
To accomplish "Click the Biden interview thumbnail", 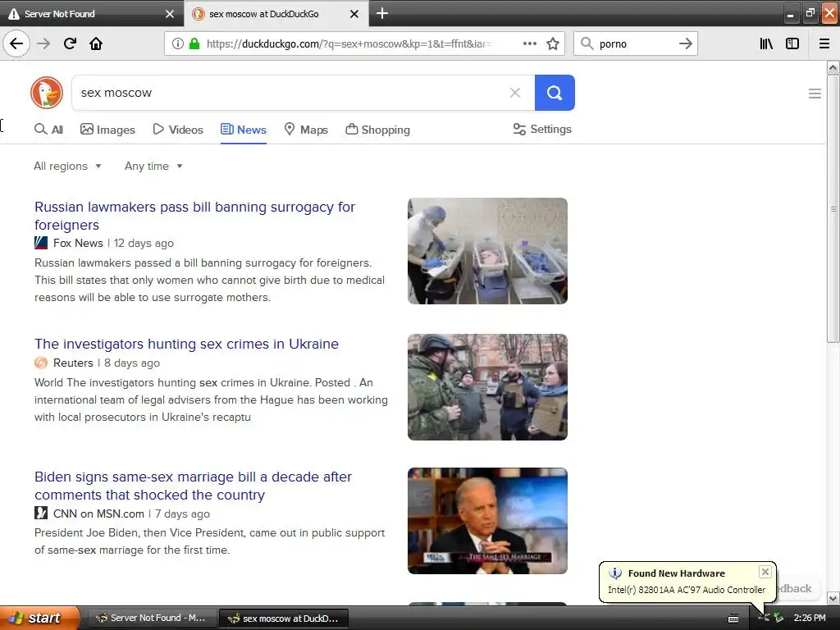I will pos(487,521).
